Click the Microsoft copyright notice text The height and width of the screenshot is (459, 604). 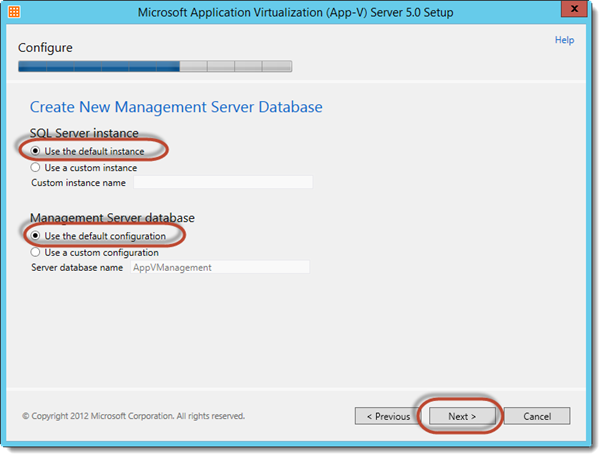pyautogui.click(x=133, y=416)
